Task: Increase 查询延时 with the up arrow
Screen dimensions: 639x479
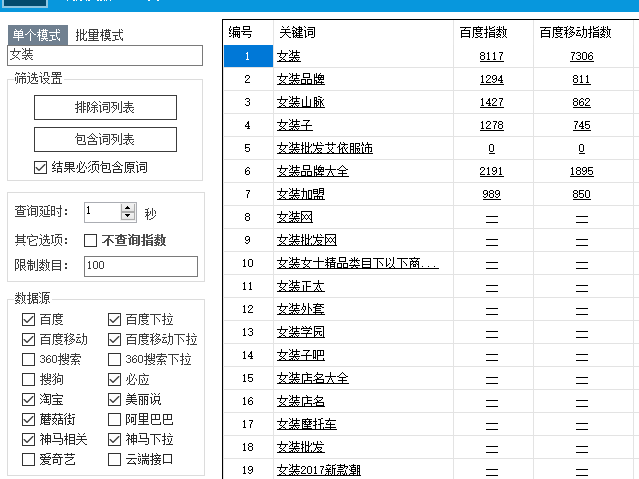Action: (128, 207)
